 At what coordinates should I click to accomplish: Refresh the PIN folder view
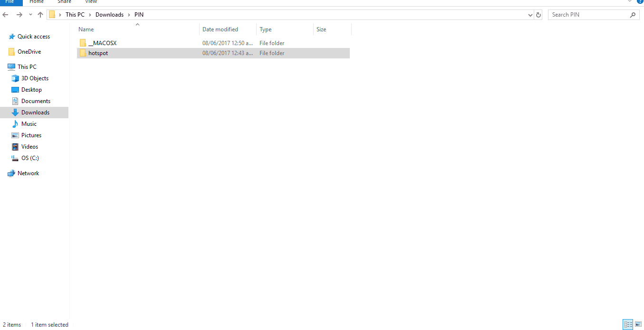click(x=538, y=15)
